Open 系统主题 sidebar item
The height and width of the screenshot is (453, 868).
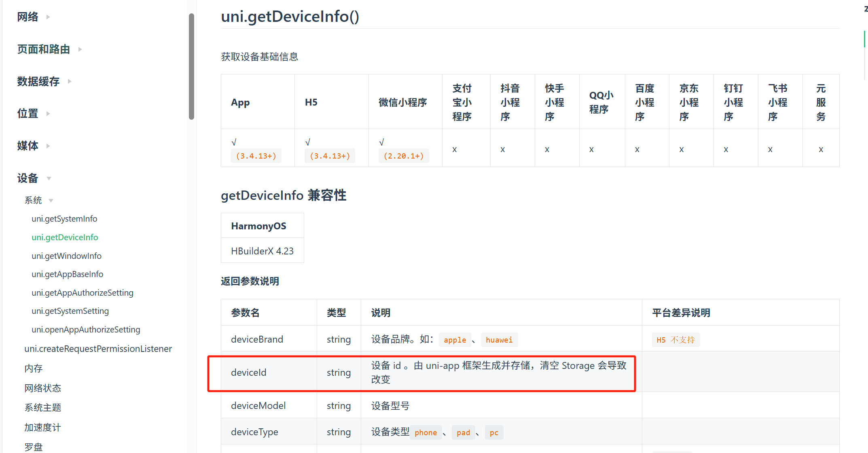coord(42,408)
